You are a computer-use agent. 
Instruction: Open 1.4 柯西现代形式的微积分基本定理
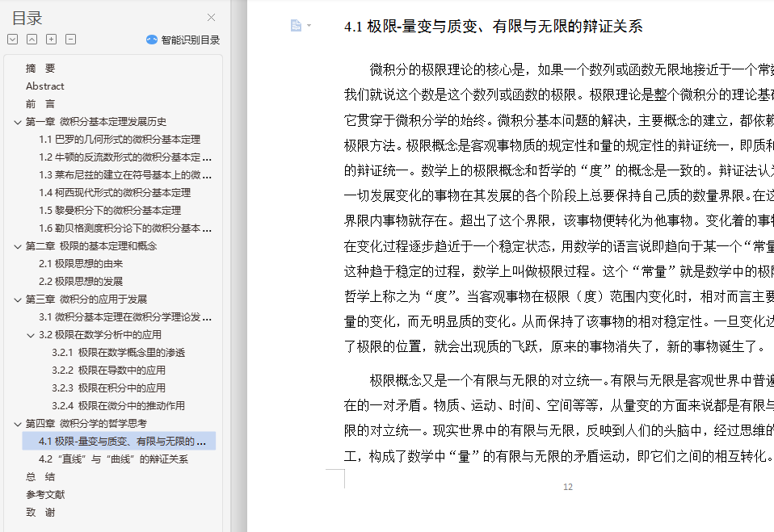[115, 193]
